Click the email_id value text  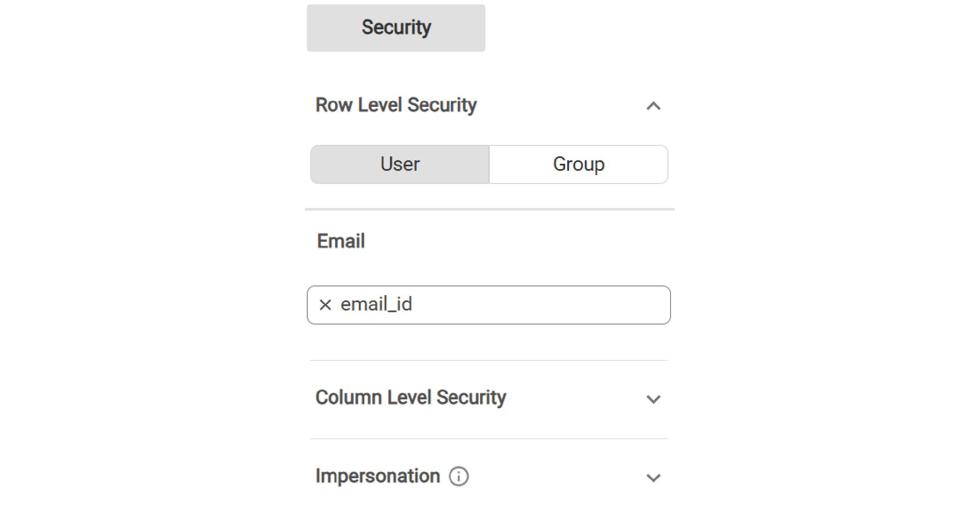pos(376,304)
